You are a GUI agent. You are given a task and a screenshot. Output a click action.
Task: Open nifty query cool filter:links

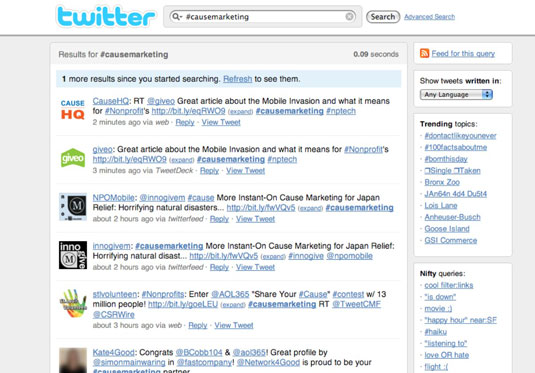(449, 285)
